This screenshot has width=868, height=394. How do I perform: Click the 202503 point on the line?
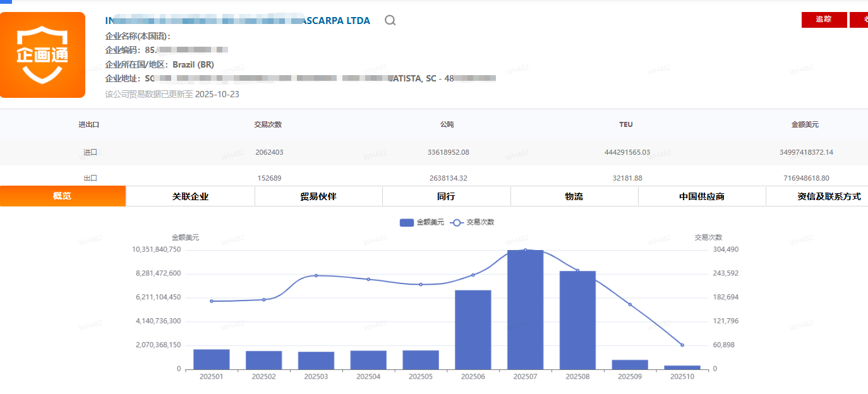point(316,275)
